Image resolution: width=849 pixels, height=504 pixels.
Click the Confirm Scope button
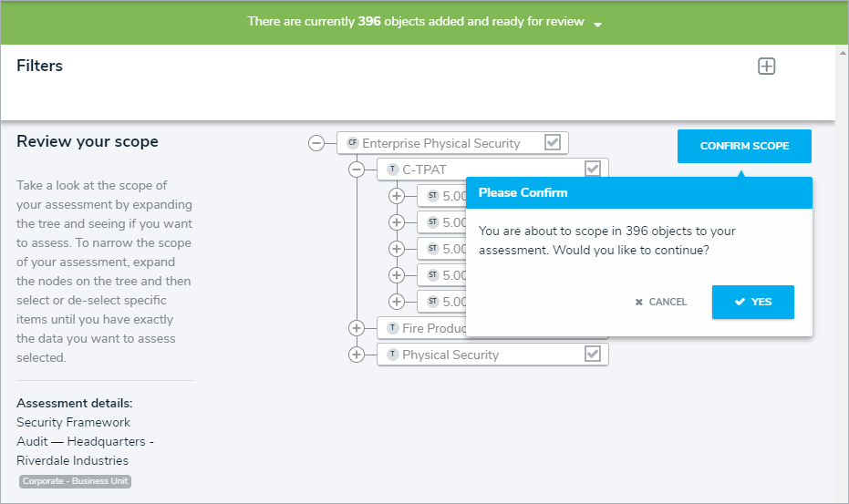(744, 146)
